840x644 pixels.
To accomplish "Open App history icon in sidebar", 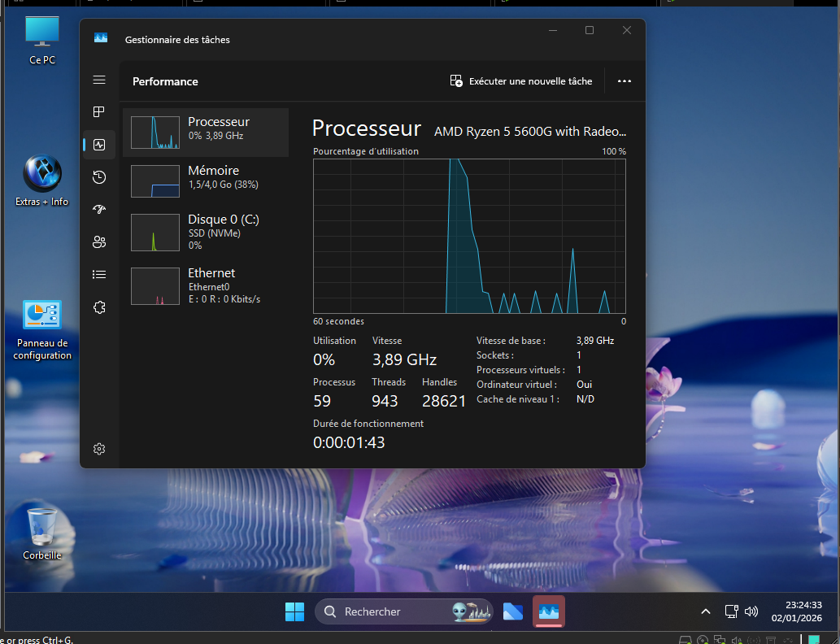I will click(99, 177).
